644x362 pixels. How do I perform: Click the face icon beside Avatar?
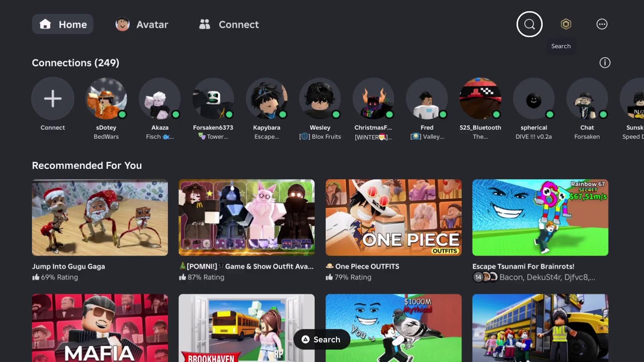pyautogui.click(x=123, y=24)
